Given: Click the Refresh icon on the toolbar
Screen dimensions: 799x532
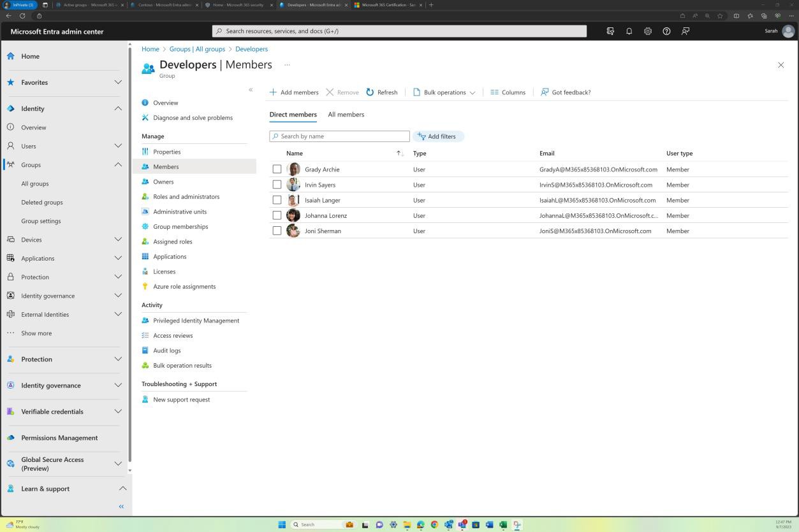Looking at the screenshot, I should [370, 92].
